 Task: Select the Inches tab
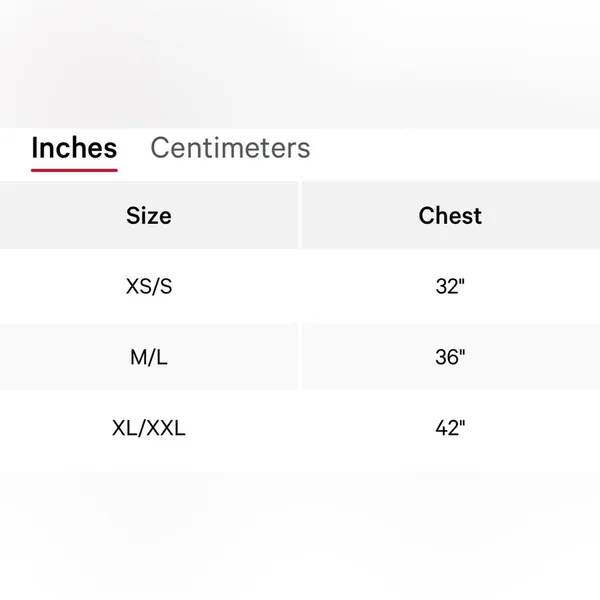coord(74,148)
